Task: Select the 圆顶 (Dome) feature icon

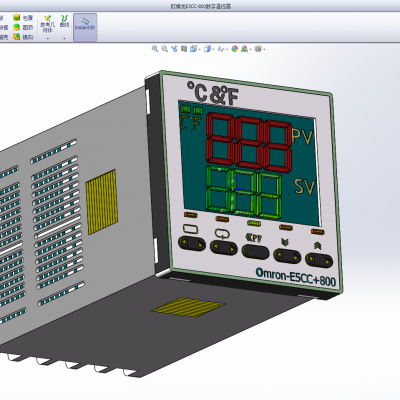Action: [17, 27]
